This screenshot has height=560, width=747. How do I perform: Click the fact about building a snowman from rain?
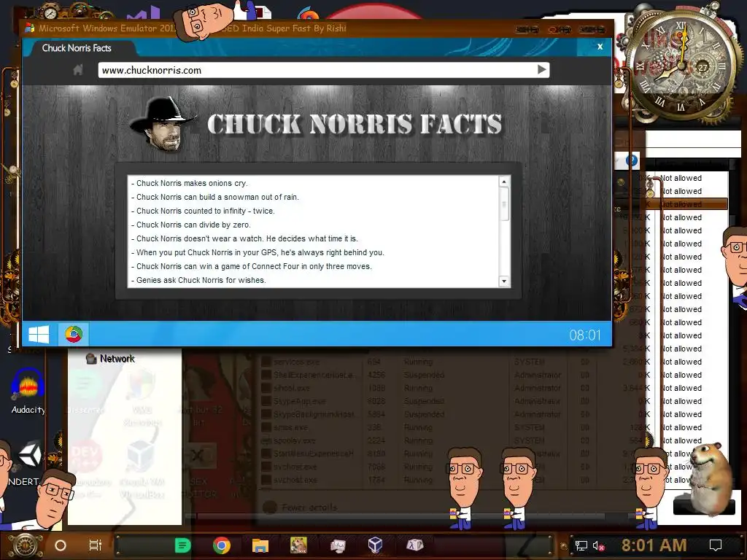(215, 197)
